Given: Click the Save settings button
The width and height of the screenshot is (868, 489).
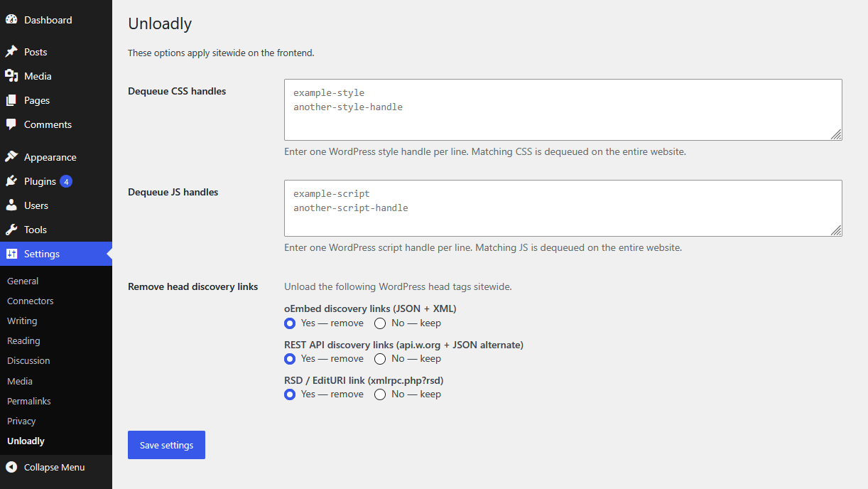Looking at the screenshot, I should [166, 445].
